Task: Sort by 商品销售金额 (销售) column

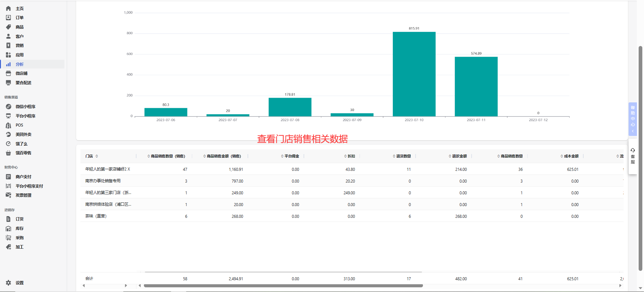Action: click(222, 156)
